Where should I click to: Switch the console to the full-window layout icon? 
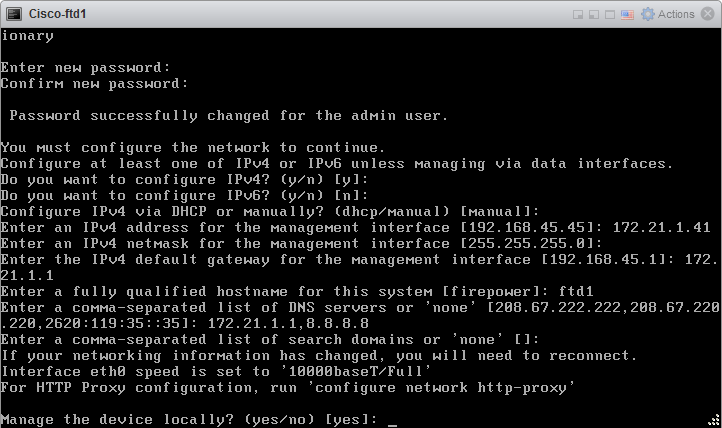click(610, 15)
